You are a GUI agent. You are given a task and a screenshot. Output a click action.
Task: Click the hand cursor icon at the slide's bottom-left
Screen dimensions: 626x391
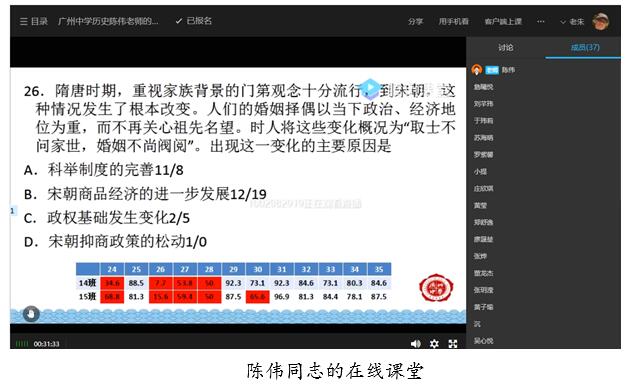[31, 314]
